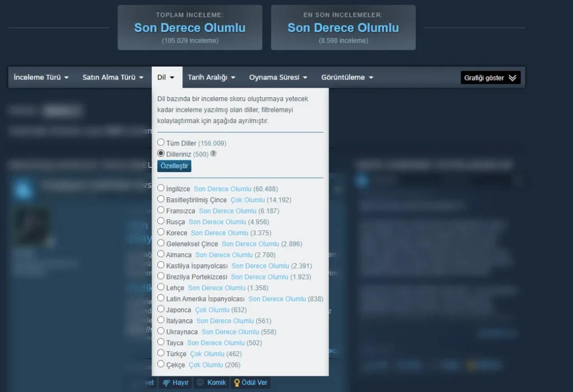The image size is (573, 392).
Task: Choose the Ukraynaca radio button
Action: tap(161, 331)
